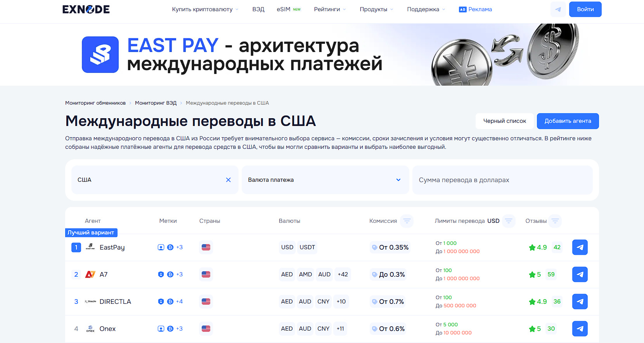Image resolution: width=644 pixels, height=343 pixels.
Task: Click the star rating 4.9 for EastPay
Action: [538, 247]
